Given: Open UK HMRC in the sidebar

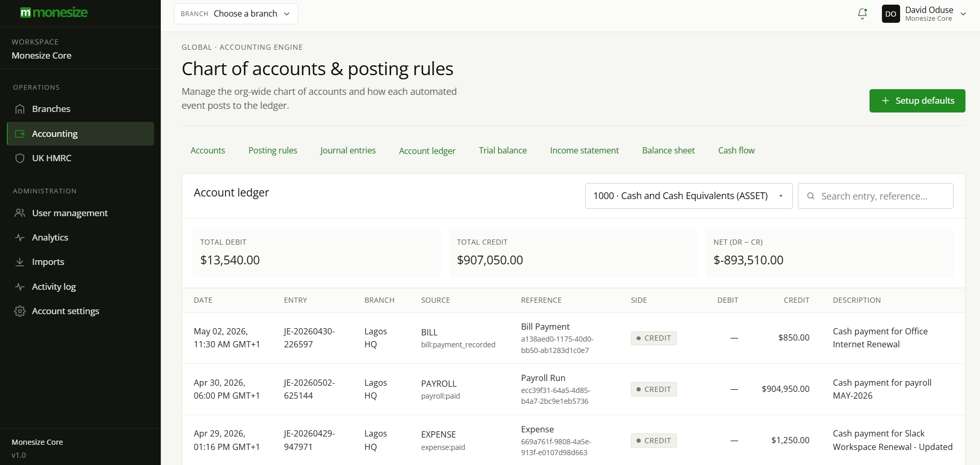Looking at the screenshot, I should (x=80, y=158).
